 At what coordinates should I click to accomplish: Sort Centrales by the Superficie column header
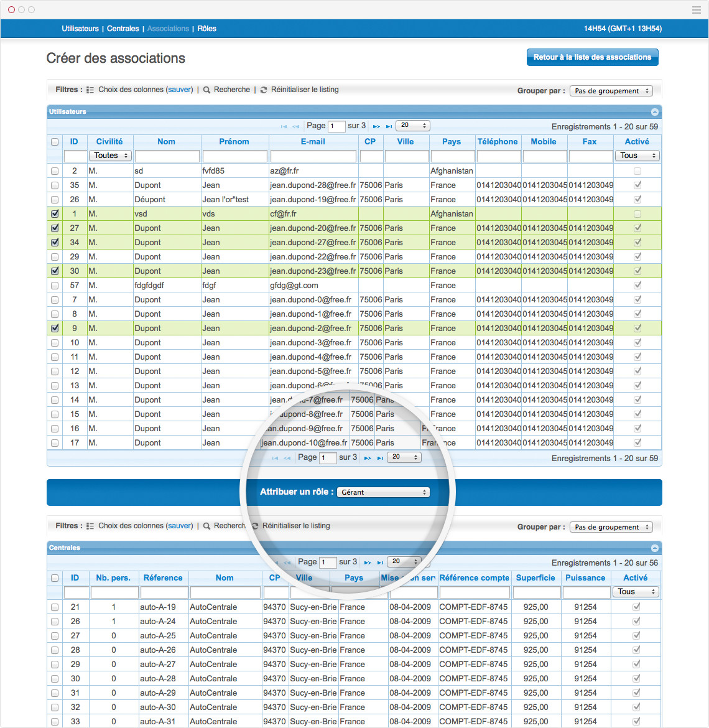point(535,577)
